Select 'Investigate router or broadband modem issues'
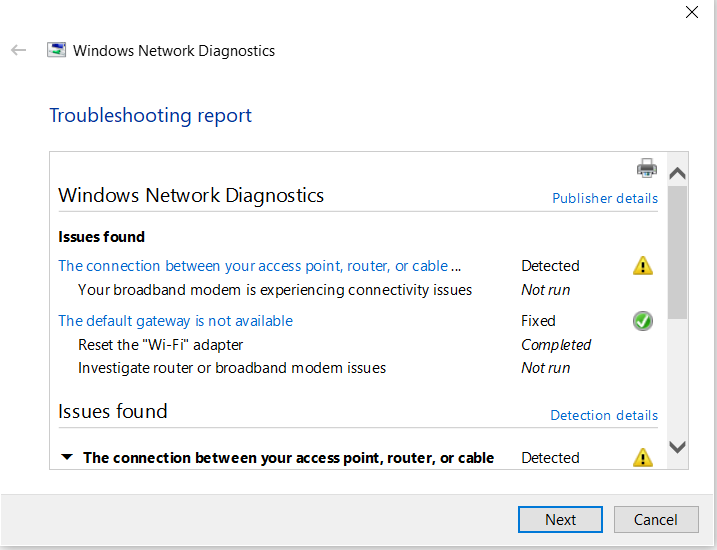This screenshot has width=717, height=550. tap(232, 368)
